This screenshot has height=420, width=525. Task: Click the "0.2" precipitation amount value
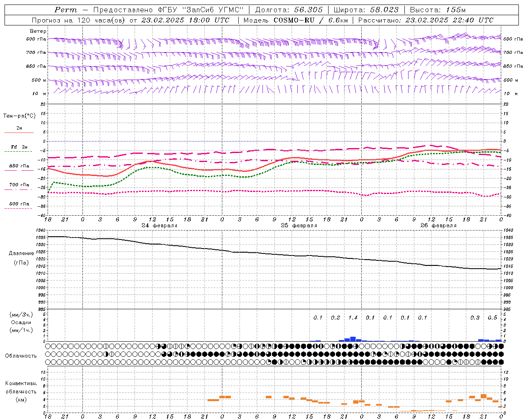click(x=336, y=318)
